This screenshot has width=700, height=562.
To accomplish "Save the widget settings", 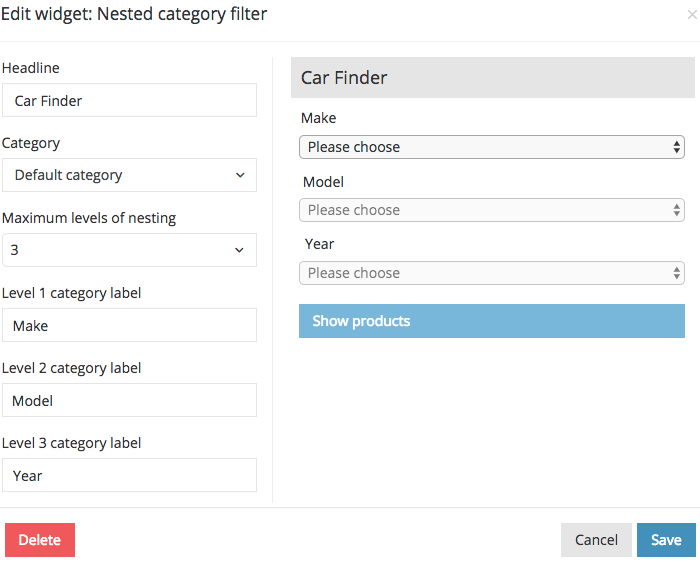I will [x=666, y=540].
